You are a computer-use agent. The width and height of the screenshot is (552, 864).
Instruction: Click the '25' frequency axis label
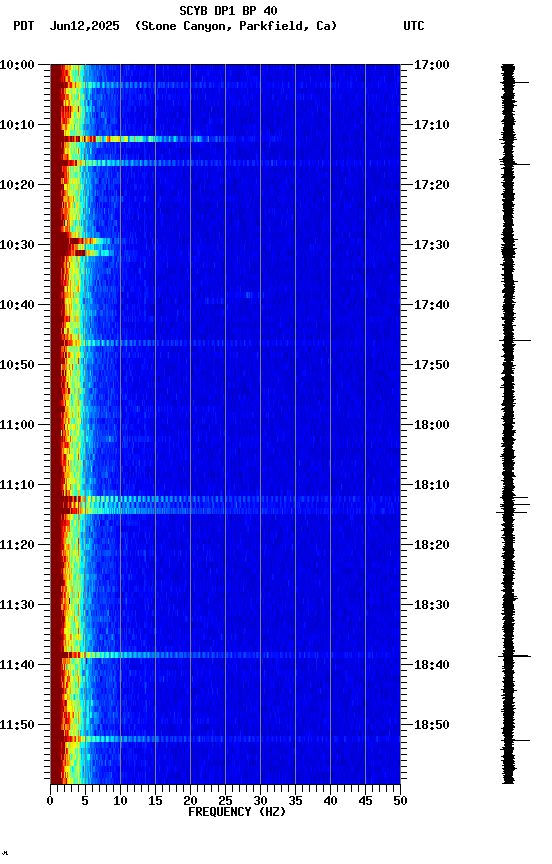tap(225, 801)
